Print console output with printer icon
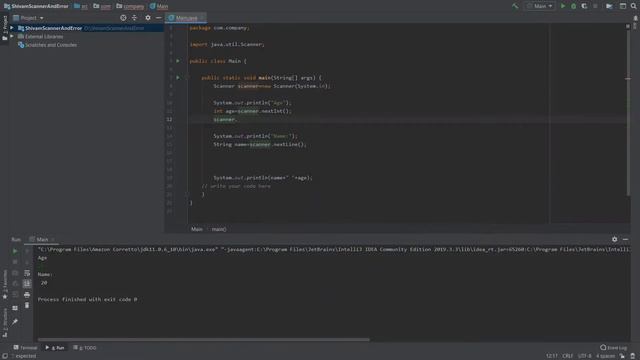 [27, 294]
